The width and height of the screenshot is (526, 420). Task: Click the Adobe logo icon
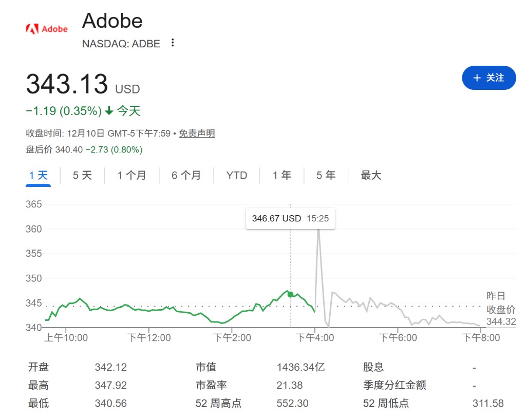pos(47,29)
